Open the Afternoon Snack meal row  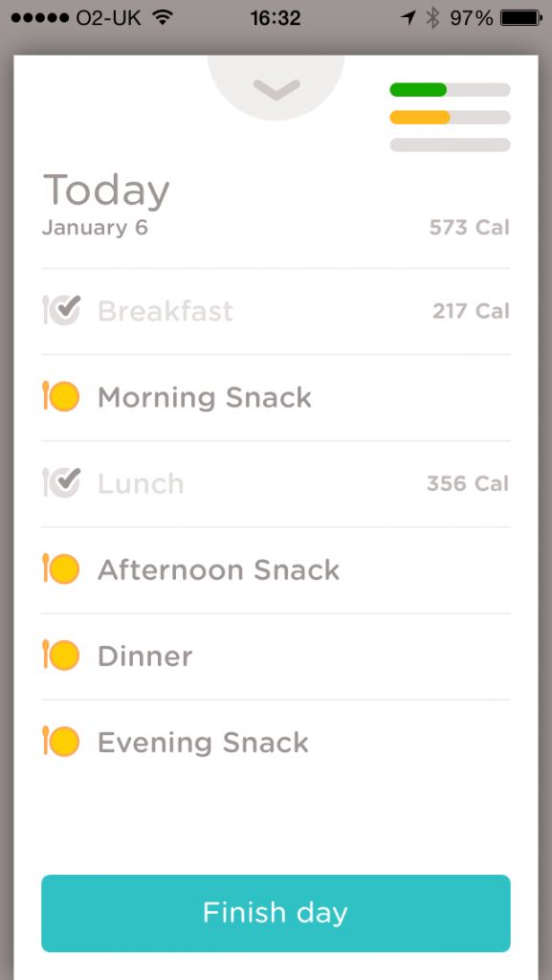tap(276, 570)
